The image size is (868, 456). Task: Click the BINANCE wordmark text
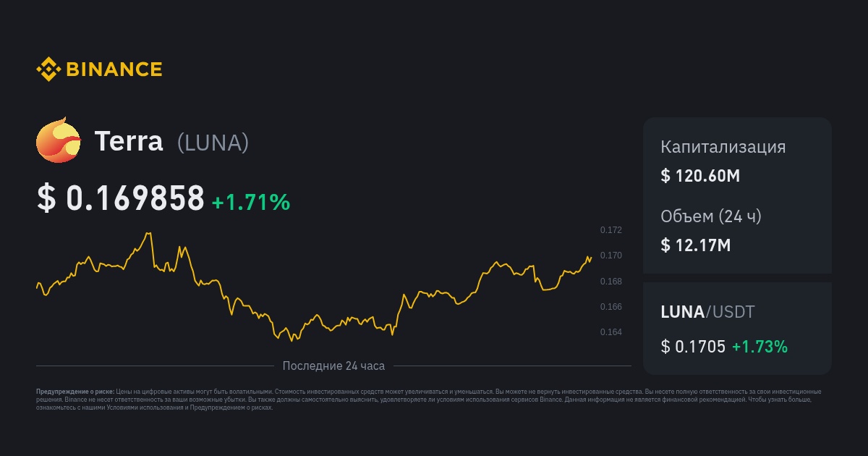[114, 69]
